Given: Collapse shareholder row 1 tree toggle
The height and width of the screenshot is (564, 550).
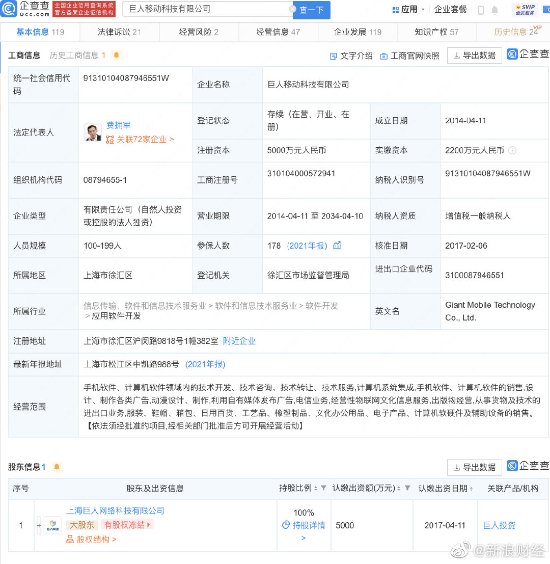Looking at the screenshot, I should [x=39, y=526].
